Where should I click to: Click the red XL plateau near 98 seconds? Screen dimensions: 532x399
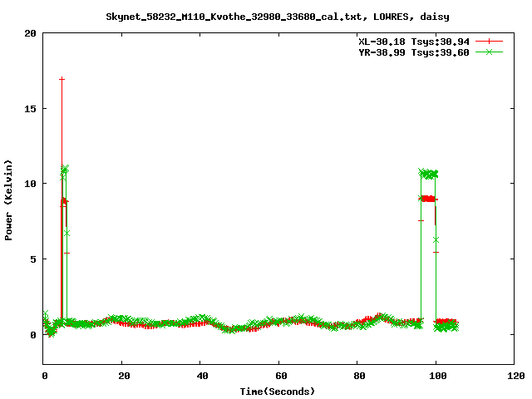(x=429, y=199)
